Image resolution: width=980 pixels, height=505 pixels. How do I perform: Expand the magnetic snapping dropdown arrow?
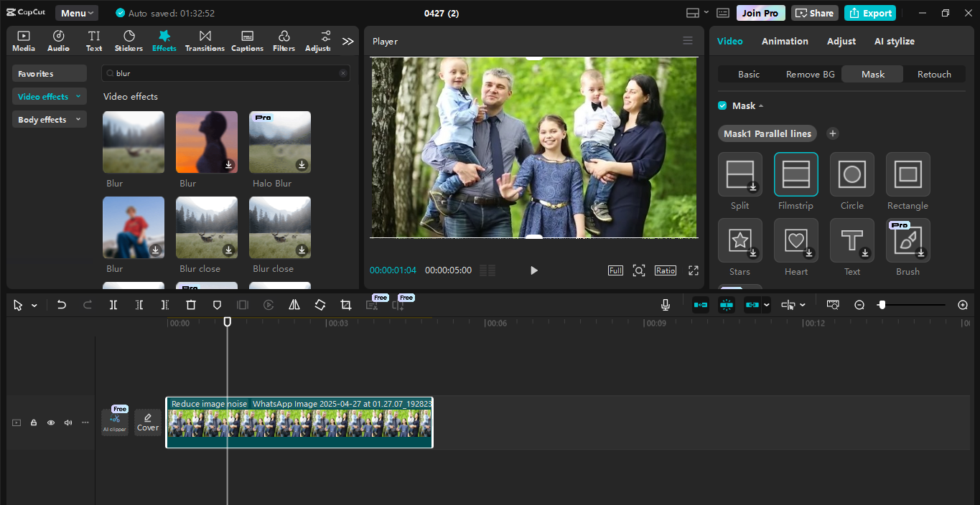(766, 305)
